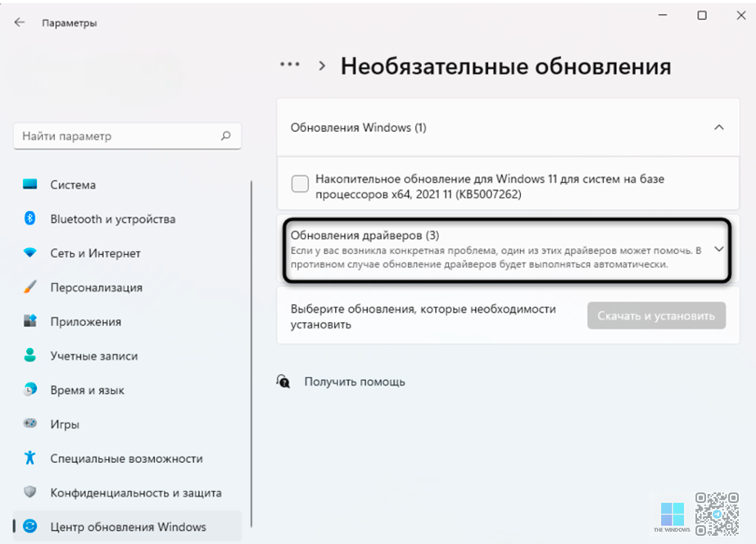Click the search magnifier icon

point(225,136)
